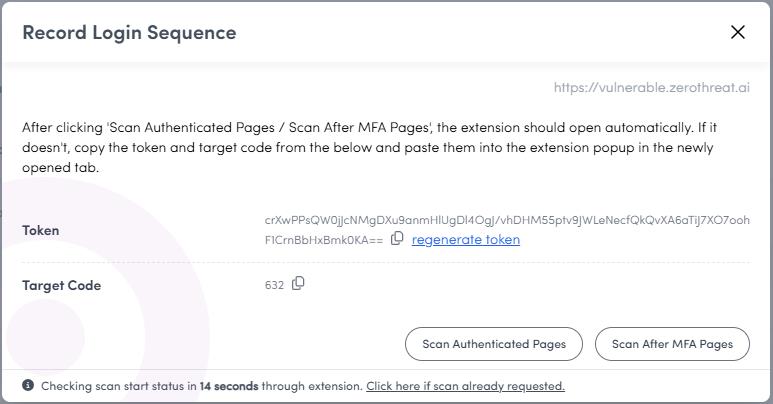
Task: Copy the target code 632 with its icon
Action: (x=298, y=283)
